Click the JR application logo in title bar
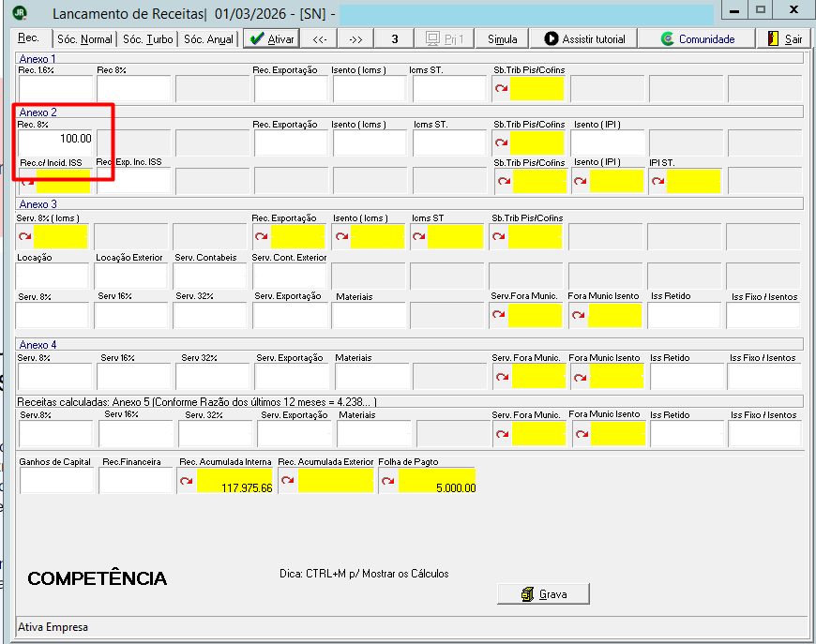 pyautogui.click(x=20, y=12)
